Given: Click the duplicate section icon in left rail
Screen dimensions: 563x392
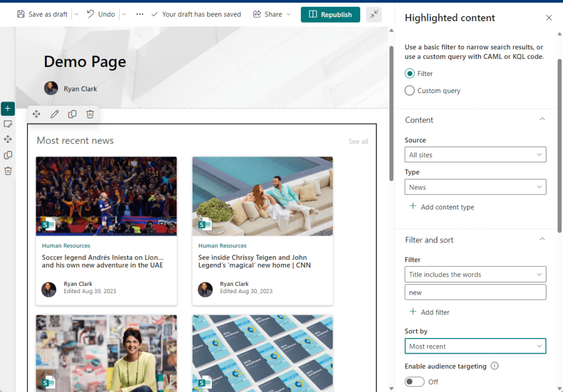Looking at the screenshot, I should [8, 155].
